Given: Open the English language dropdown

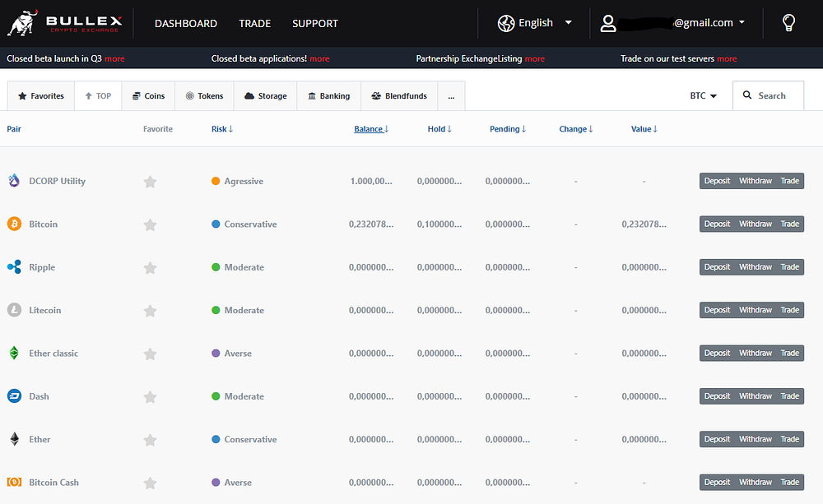Looking at the screenshot, I should pos(535,23).
